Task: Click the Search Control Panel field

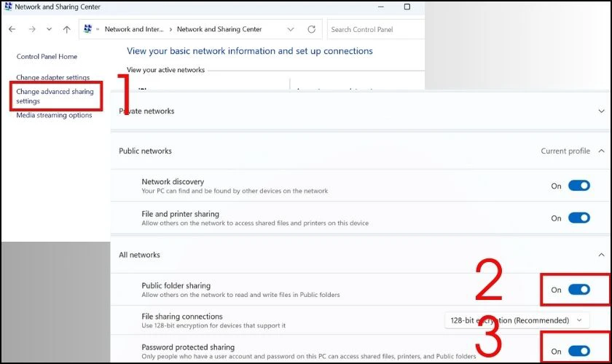Action: (375, 29)
